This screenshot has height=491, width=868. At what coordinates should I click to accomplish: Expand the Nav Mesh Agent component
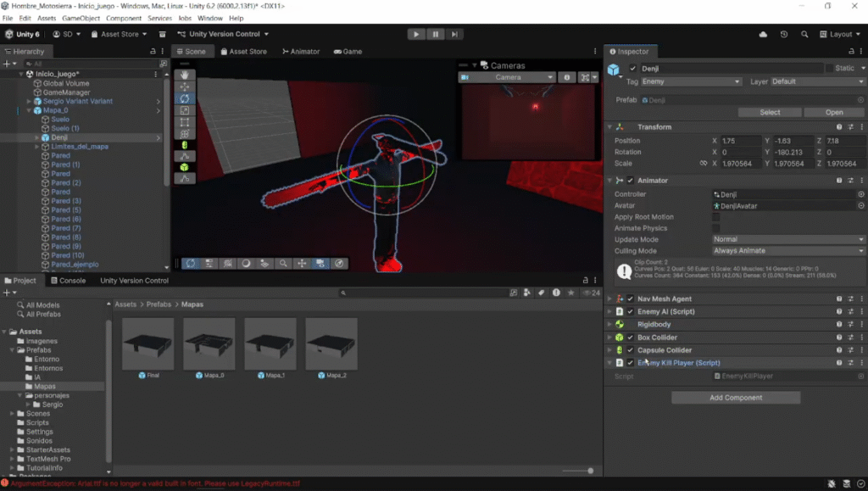click(609, 299)
